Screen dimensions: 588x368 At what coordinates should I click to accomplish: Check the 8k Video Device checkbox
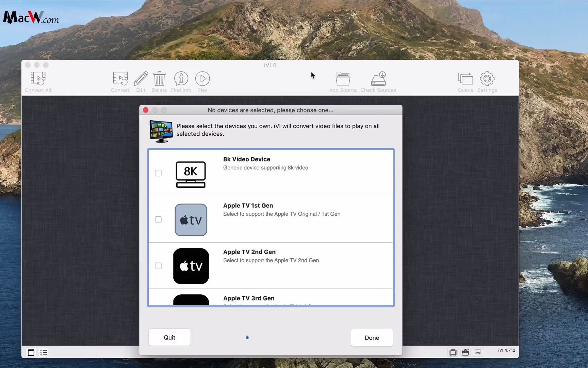tap(158, 173)
